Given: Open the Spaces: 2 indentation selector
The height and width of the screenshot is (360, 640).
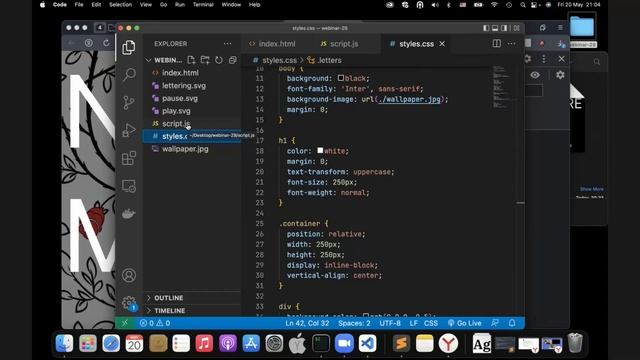Looking at the screenshot, I should point(354,323).
